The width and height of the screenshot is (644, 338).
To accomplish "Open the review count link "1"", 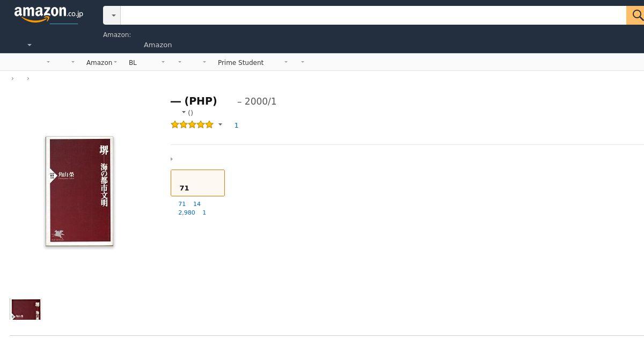I will 236,125.
